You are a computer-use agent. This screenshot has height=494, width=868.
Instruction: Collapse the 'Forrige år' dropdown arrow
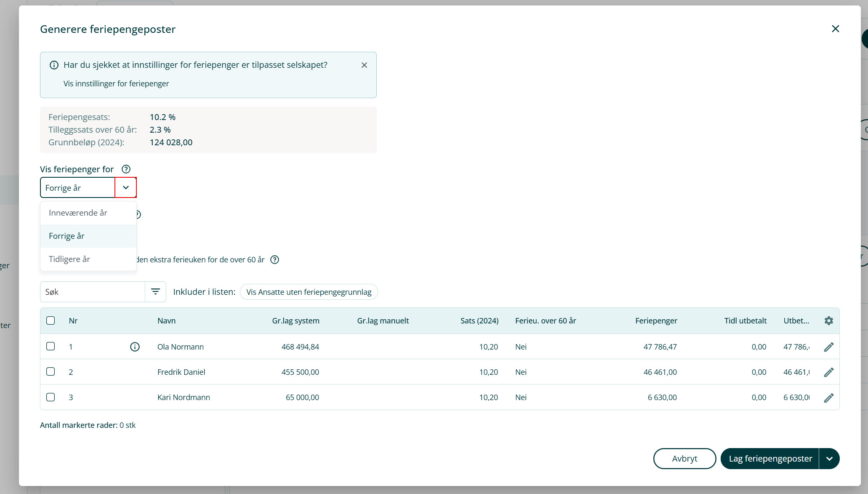pos(125,188)
